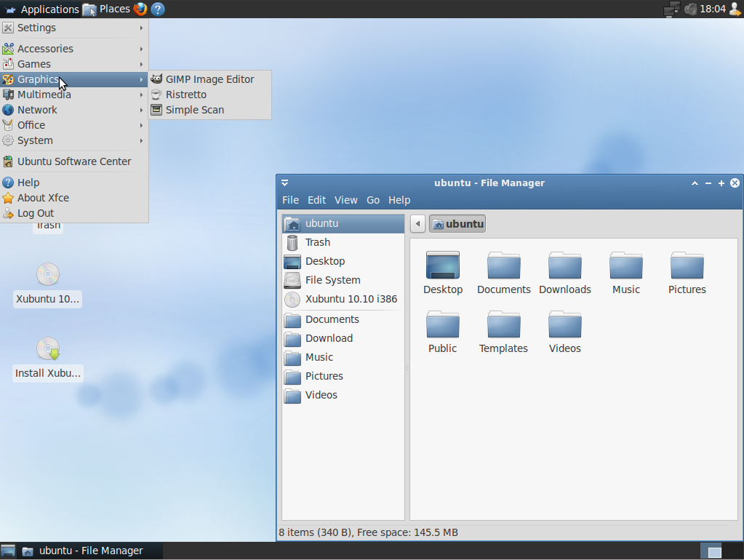
Task: Select Xubuntu 10.10 i386 disc in sidebar
Action: (x=343, y=300)
